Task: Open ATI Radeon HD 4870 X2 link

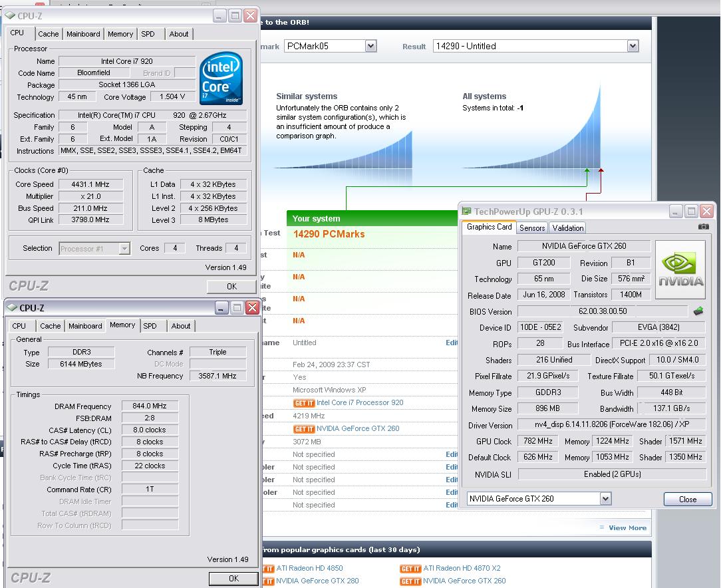Action: tap(462, 568)
